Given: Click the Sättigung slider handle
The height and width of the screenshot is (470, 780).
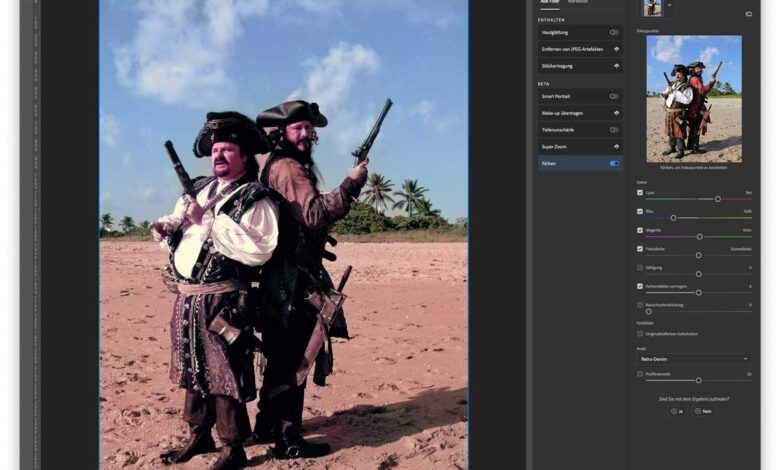Looking at the screenshot, I should click(x=699, y=274).
